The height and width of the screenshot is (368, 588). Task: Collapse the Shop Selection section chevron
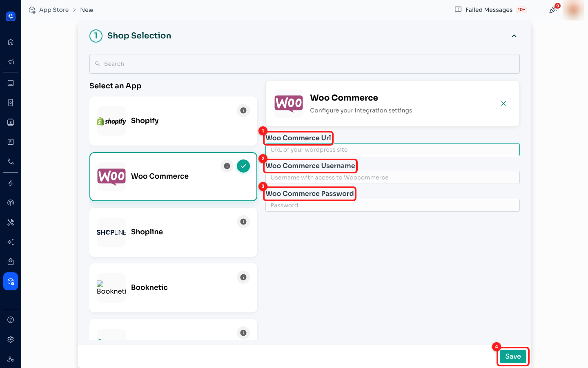click(514, 36)
